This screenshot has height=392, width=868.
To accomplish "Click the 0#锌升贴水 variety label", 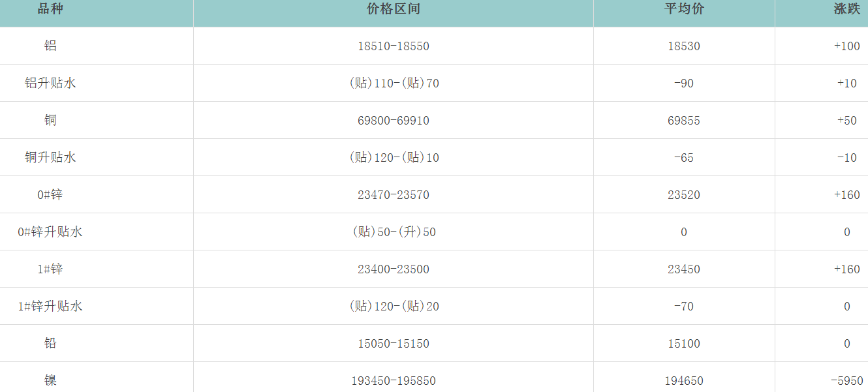I will (50, 232).
